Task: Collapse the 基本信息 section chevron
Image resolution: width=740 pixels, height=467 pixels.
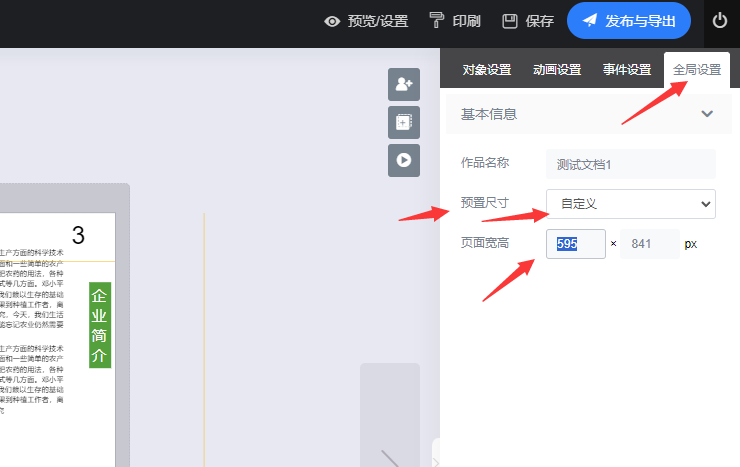Action: pos(708,114)
